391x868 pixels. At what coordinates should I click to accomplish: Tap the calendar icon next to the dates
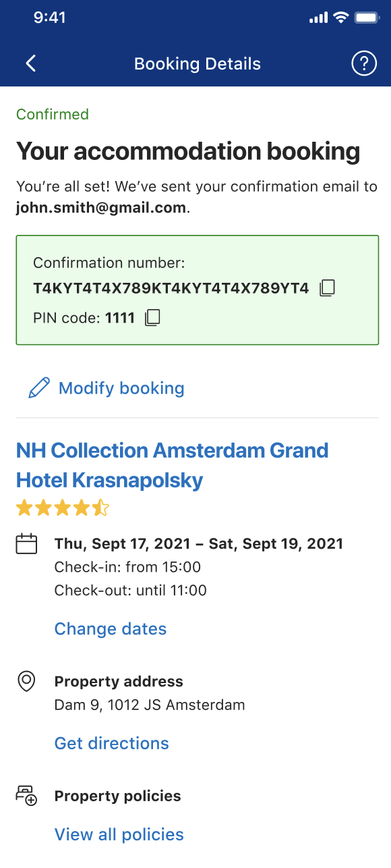pyautogui.click(x=26, y=544)
